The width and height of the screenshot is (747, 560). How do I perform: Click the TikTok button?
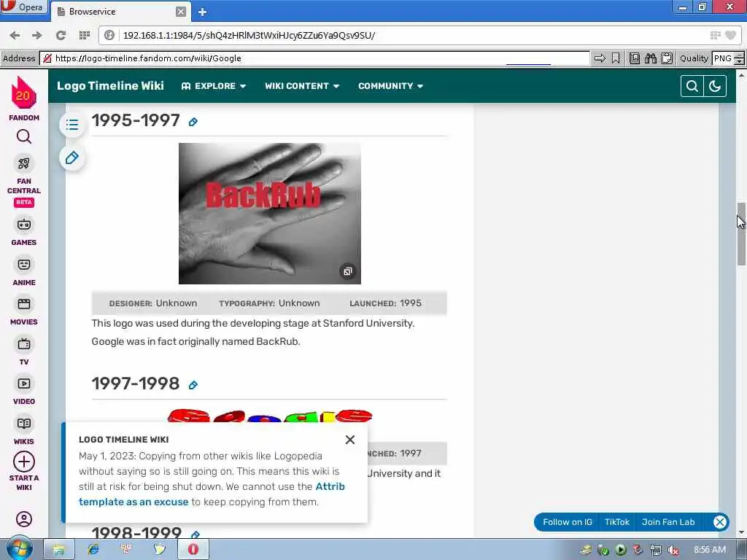click(x=617, y=522)
